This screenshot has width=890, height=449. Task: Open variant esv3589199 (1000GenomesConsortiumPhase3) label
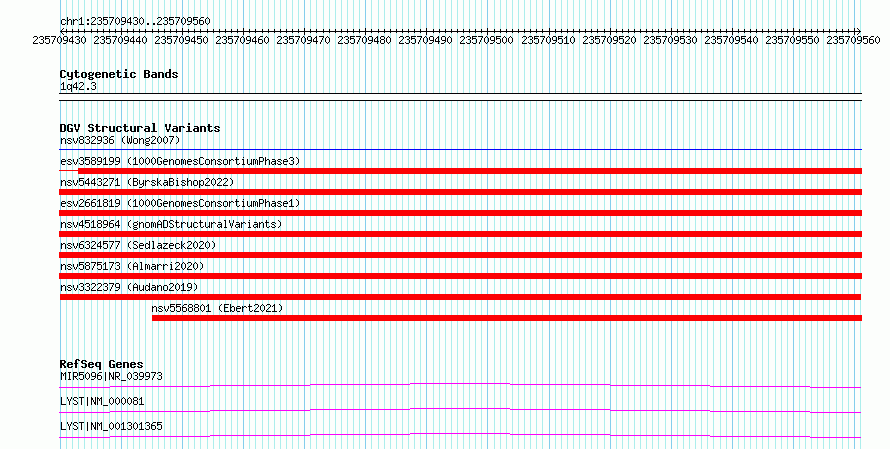[x=180, y=161]
